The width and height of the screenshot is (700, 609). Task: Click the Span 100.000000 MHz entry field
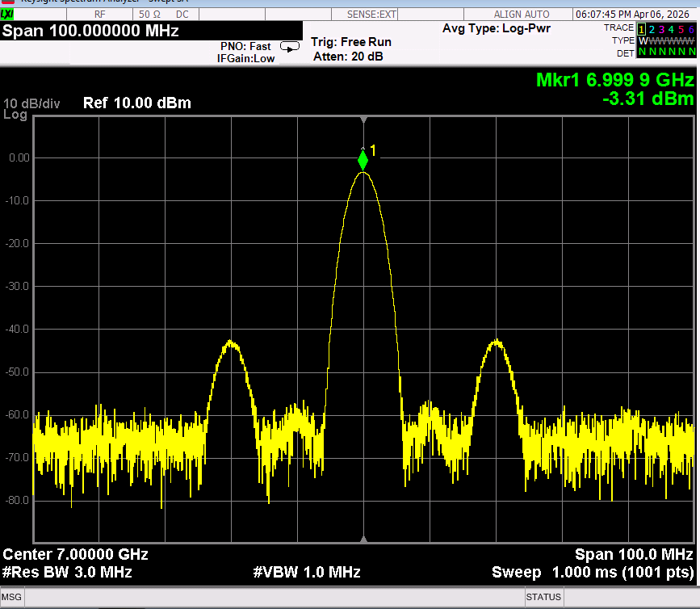coord(151,31)
